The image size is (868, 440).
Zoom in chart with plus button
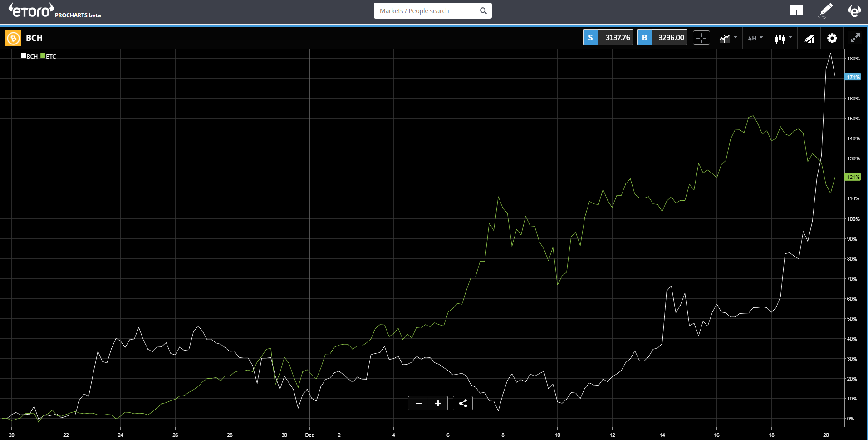point(438,403)
